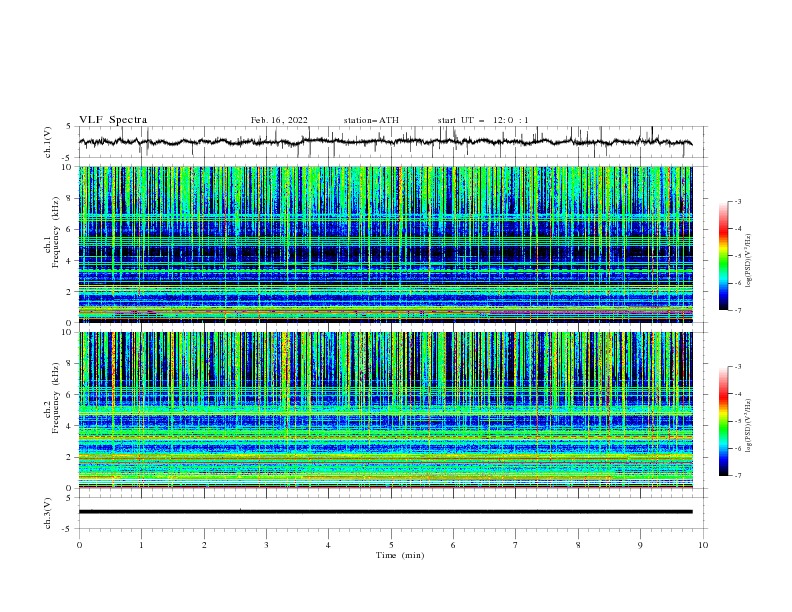Screen dimensions: 792x612
Task: Click the bottom color bar 'log(PSD)(V²/Hz)' label
Action: coord(749,426)
